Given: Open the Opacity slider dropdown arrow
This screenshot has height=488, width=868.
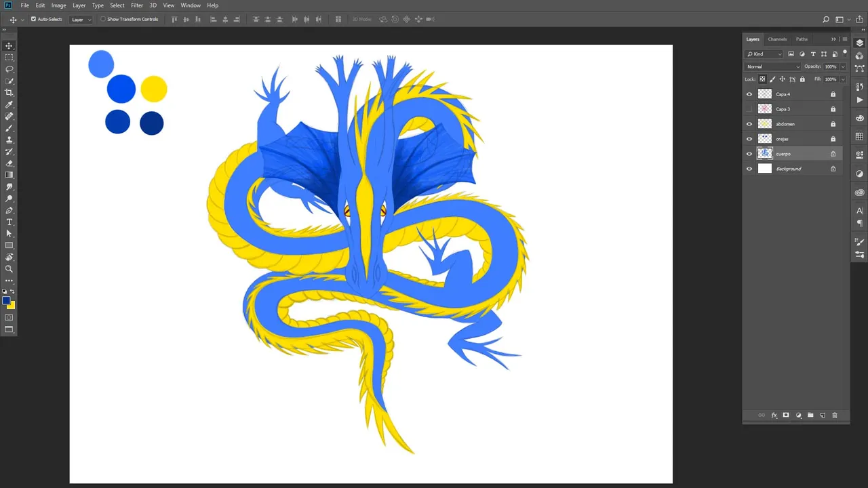Looking at the screenshot, I should tap(843, 66).
